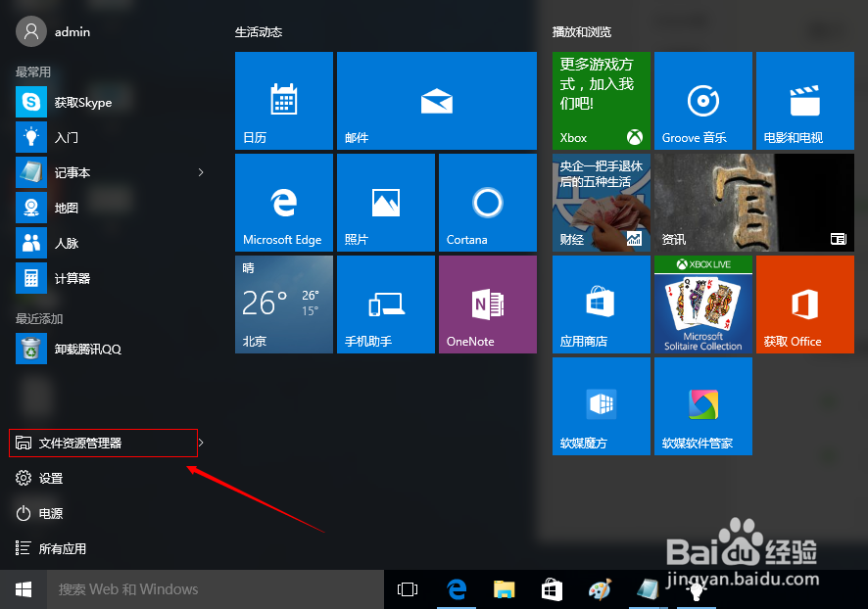Open 文件资源管理器 (File Explorer)

pos(103,444)
